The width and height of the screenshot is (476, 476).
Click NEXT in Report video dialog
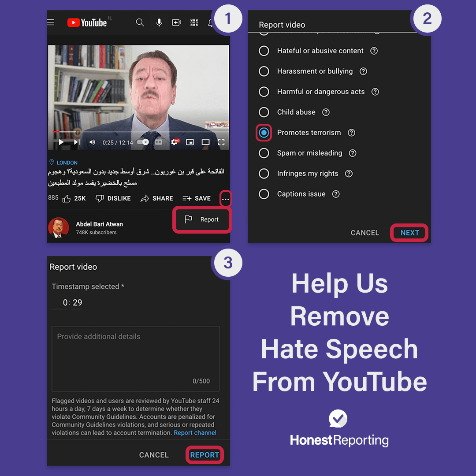pyautogui.click(x=409, y=233)
